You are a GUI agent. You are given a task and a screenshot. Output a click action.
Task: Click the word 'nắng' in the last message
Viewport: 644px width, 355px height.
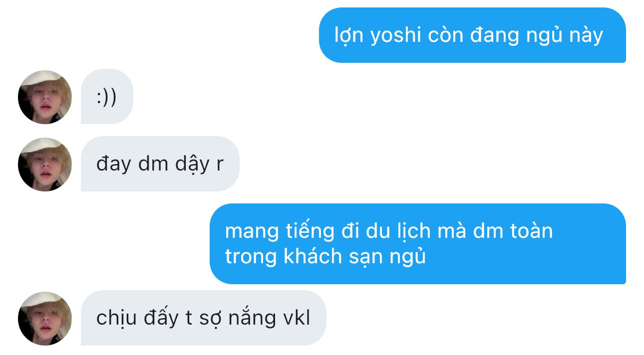click(x=251, y=318)
